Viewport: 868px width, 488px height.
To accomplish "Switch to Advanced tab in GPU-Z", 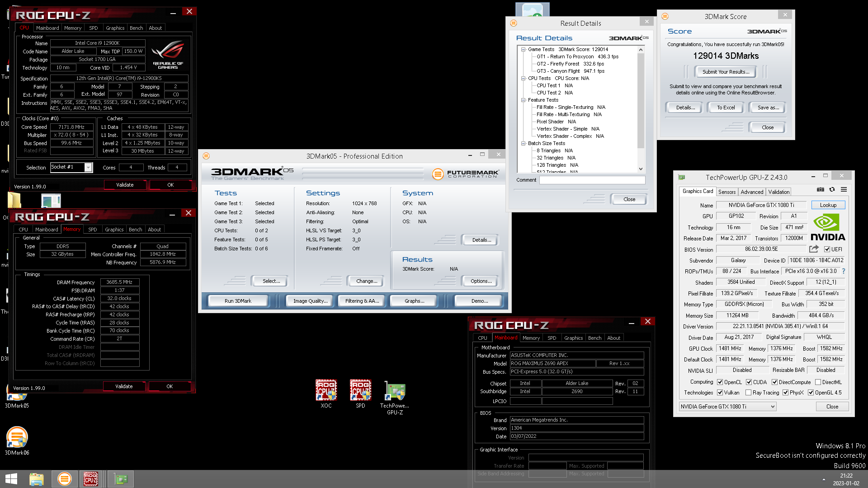I will click(x=752, y=192).
